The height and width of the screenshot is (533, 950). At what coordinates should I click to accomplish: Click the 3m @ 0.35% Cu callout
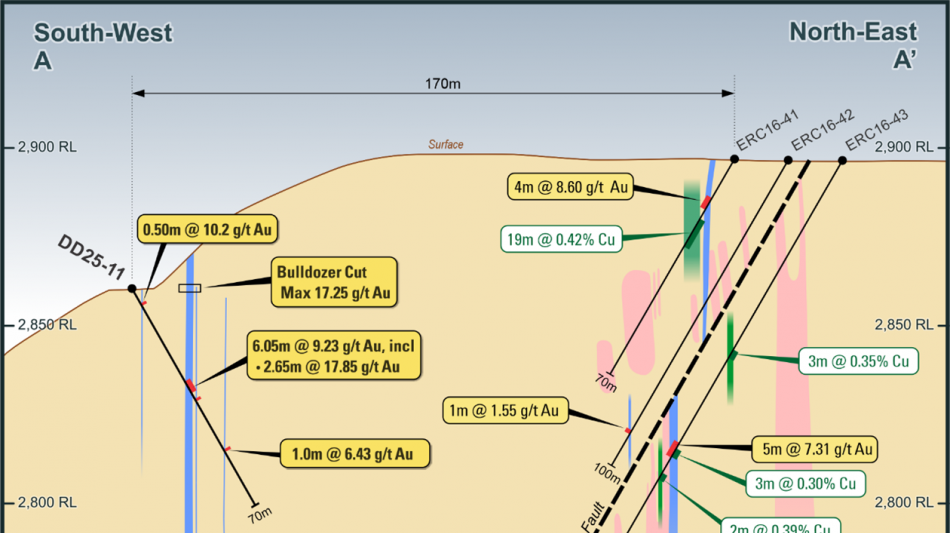coord(859,361)
